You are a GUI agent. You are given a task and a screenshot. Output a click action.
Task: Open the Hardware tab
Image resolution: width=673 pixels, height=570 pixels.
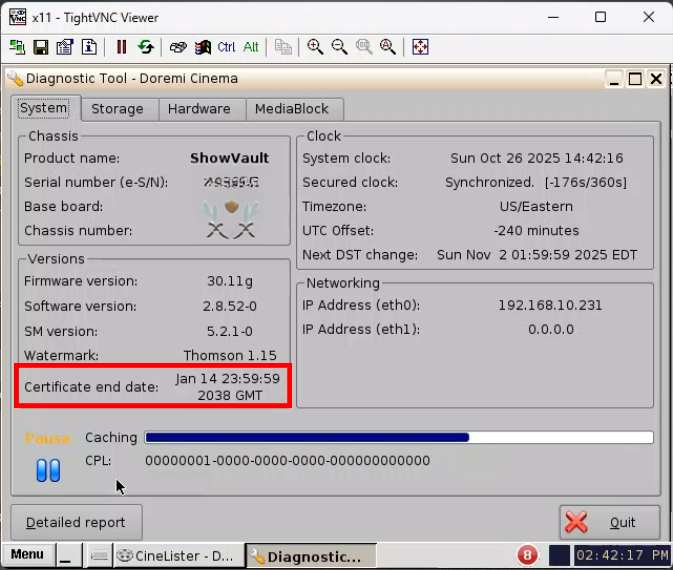199,109
